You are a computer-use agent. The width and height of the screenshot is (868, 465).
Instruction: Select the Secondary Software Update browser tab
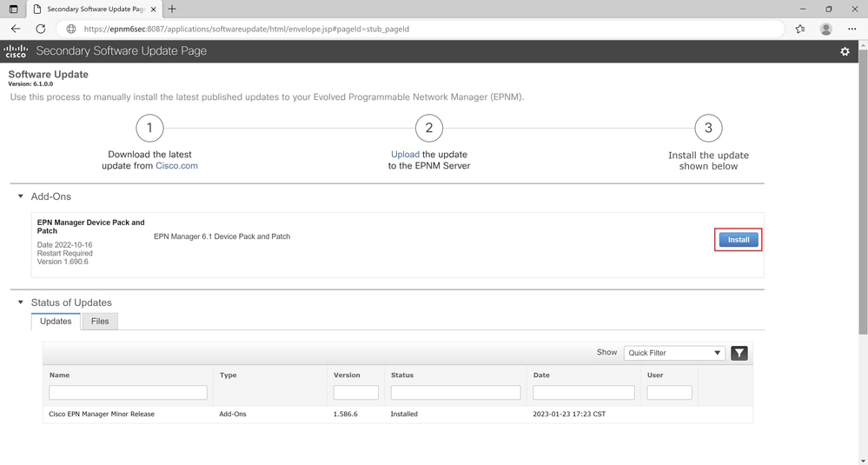coord(94,10)
